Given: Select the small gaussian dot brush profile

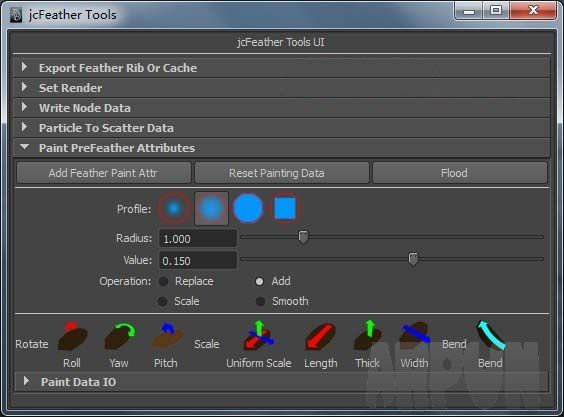Looking at the screenshot, I should tap(174, 208).
